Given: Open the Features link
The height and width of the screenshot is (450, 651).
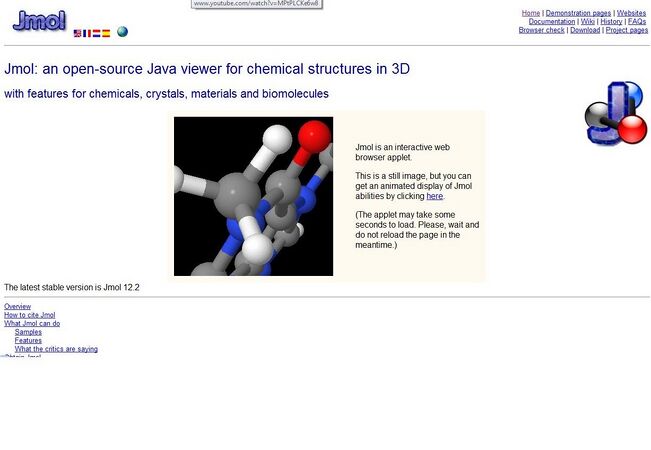Looking at the screenshot, I should (28, 340).
